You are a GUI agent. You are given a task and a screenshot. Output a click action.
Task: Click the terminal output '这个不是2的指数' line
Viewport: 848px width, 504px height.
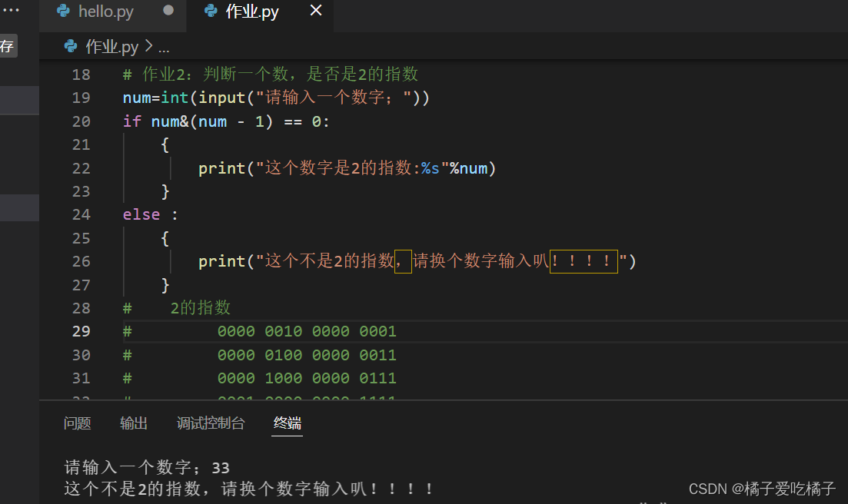click(x=249, y=489)
